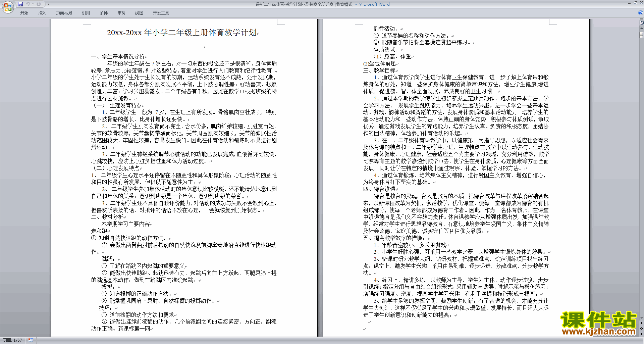Click the line ① 知道投掷的正确动作方法。
This screenshot has width=644, height=344.
pos(138,294)
